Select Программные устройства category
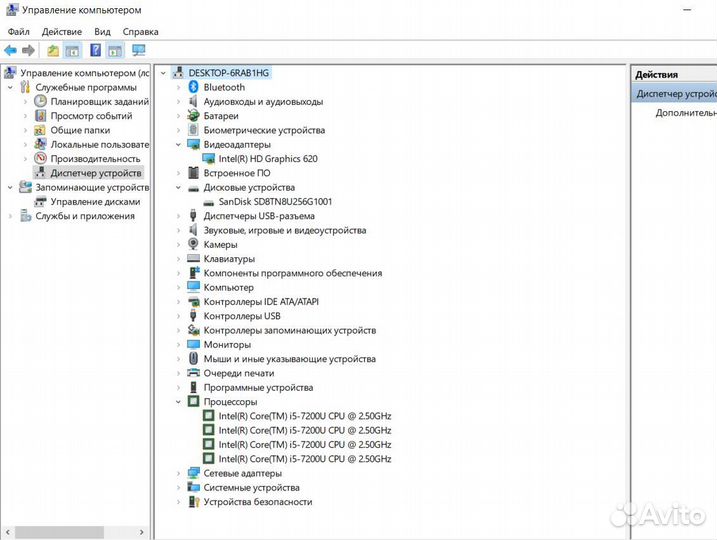This screenshot has height=540, width=717. point(258,387)
